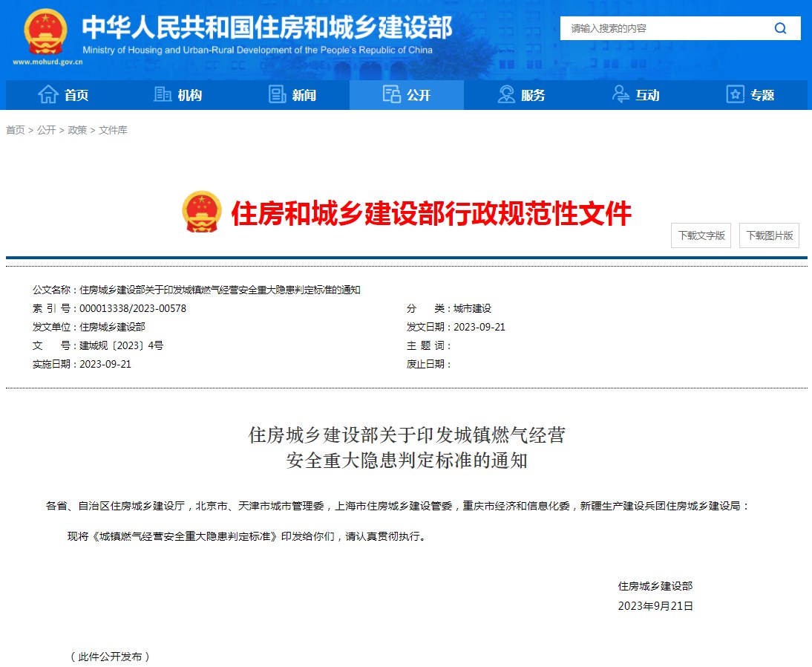Click the search magnifier icon
This screenshot has height=667, width=812.
click(x=780, y=28)
